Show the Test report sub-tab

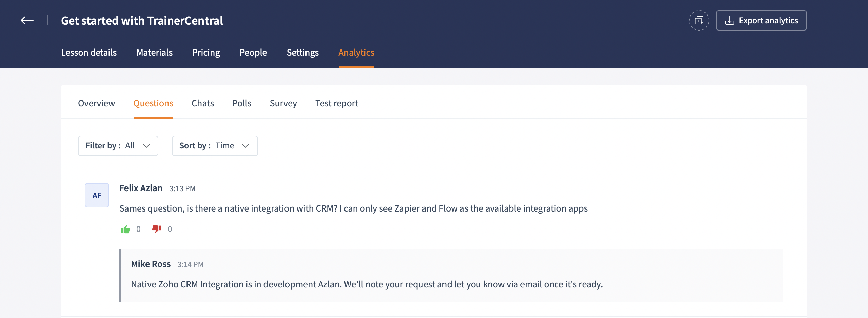coord(337,103)
